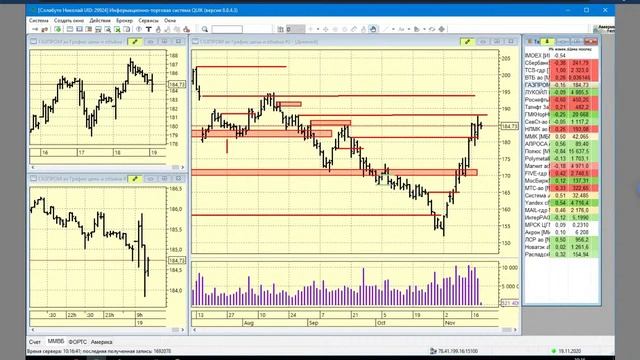Click the 184.73 price label on main chart
Screen dimensions: 640x360
(x=509, y=127)
